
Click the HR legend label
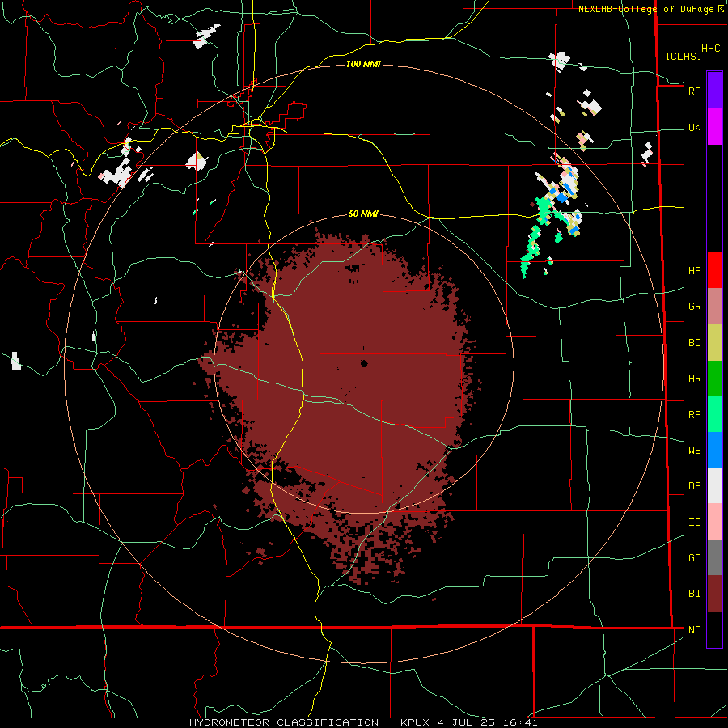pyautogui.click(x=694, y=379)
